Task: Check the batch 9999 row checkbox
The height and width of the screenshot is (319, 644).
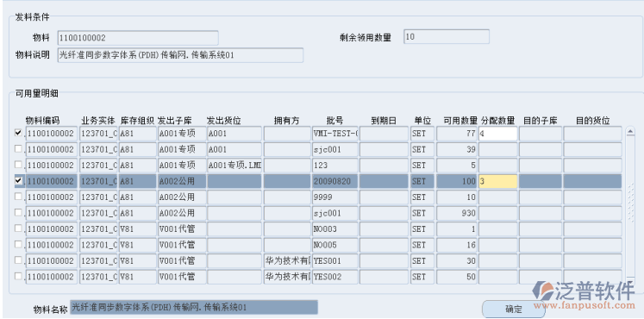Action: (18, 197)
